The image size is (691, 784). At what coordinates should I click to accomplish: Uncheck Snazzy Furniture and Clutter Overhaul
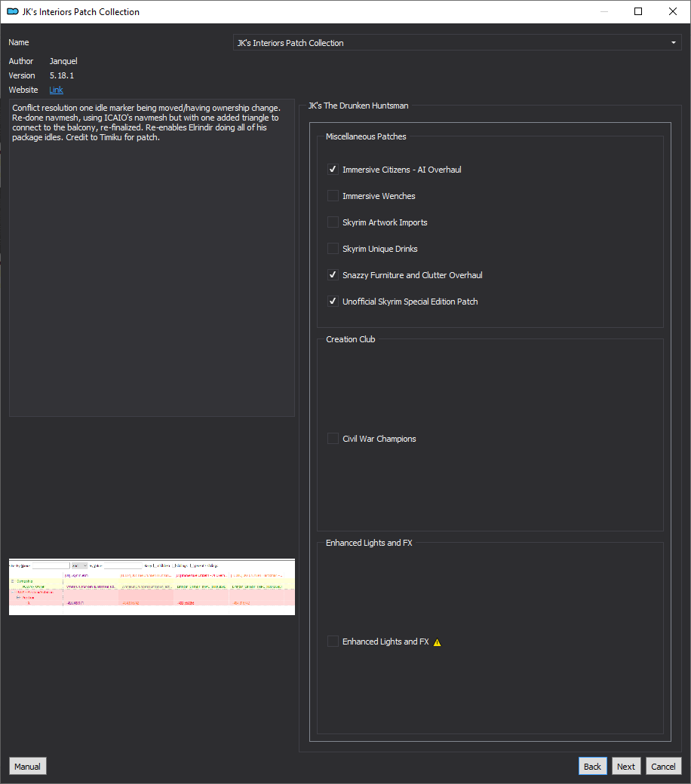click(333, 275)
